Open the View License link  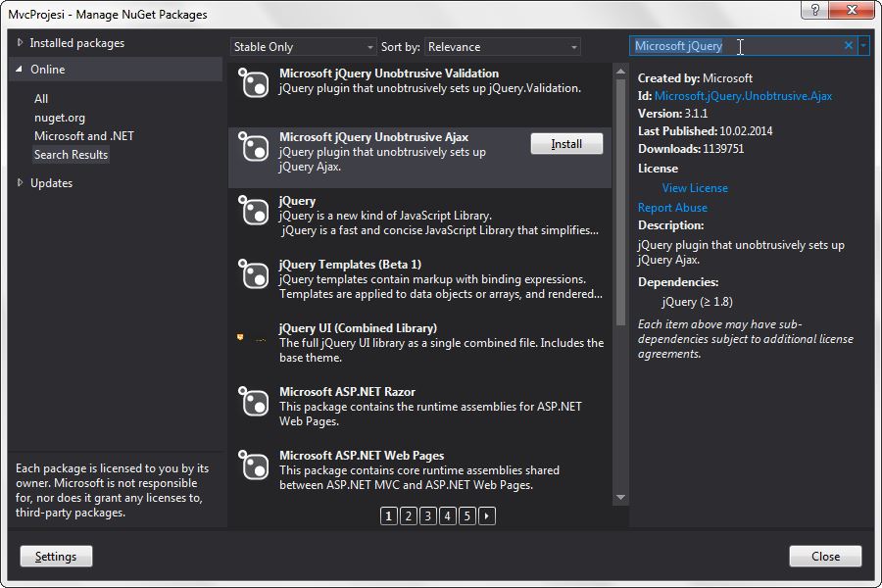click(x=695, y=188)
